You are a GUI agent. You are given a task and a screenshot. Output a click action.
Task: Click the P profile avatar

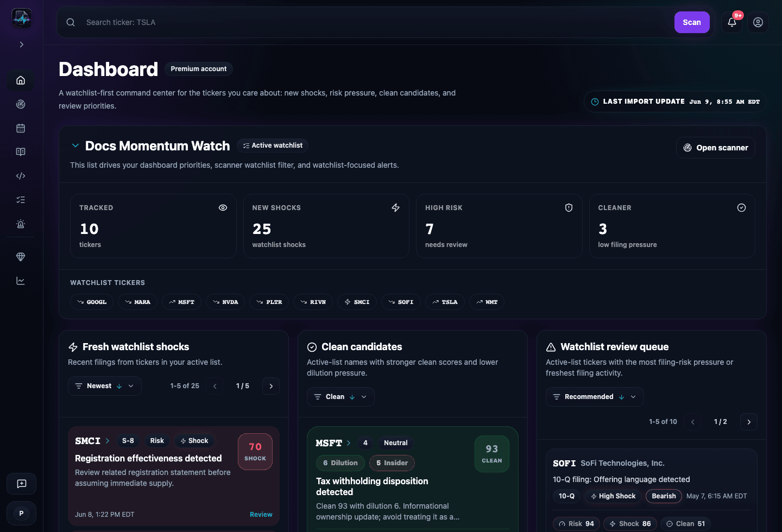[x=22, y=513]
